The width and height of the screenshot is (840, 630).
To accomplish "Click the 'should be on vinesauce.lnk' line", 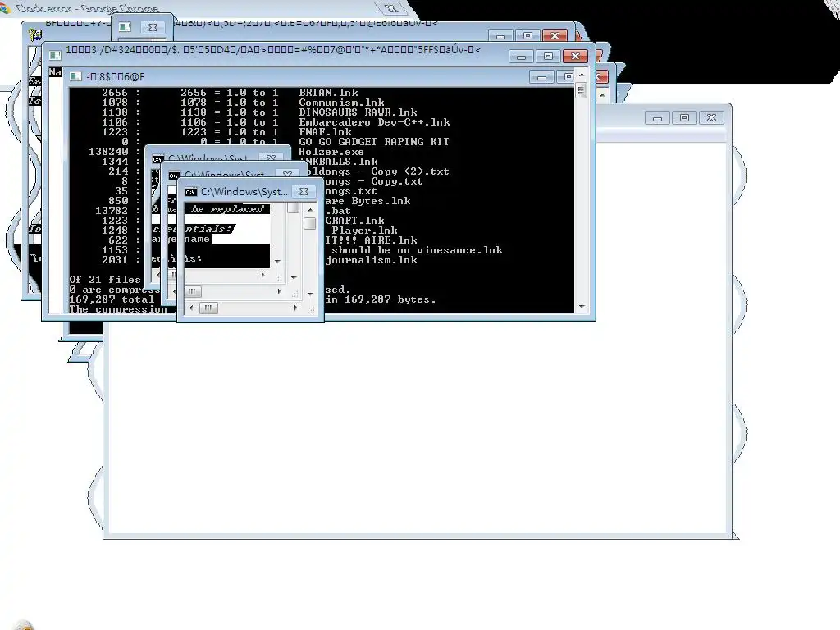I will pyautogui.click(x=417, y=250).
